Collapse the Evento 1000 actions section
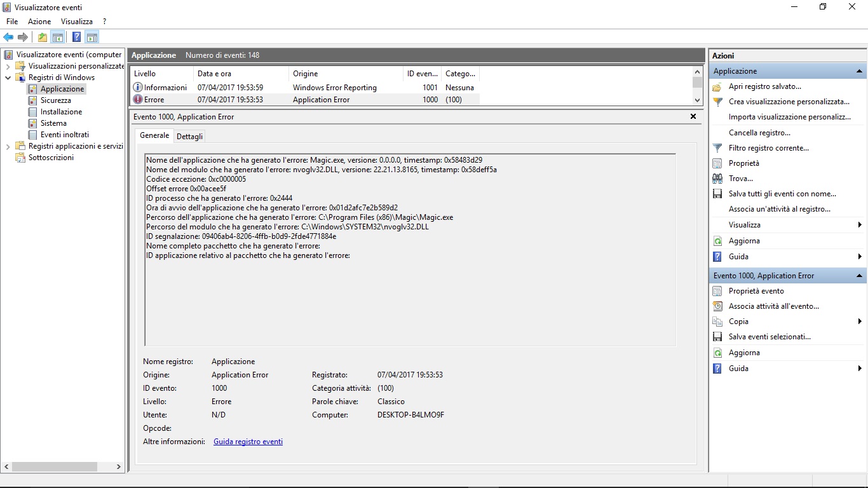 click(859, 276)
